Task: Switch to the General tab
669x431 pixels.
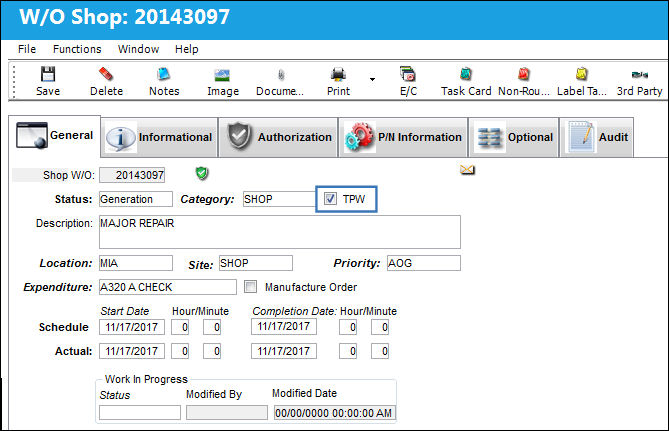Action: [x=55, y=136]
